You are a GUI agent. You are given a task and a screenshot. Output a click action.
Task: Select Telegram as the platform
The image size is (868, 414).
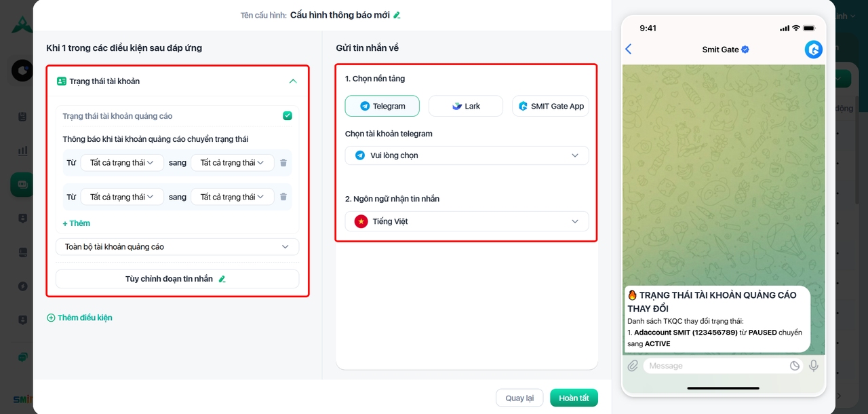click(x=382, y=106)
